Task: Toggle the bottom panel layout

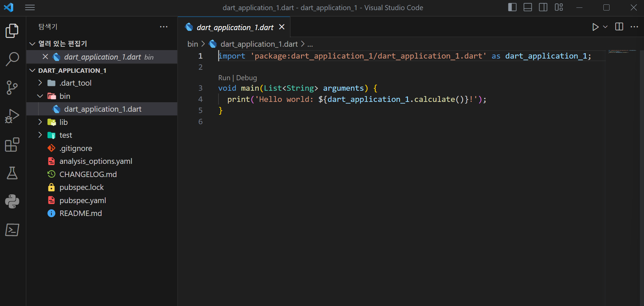Action: point(528,7)
